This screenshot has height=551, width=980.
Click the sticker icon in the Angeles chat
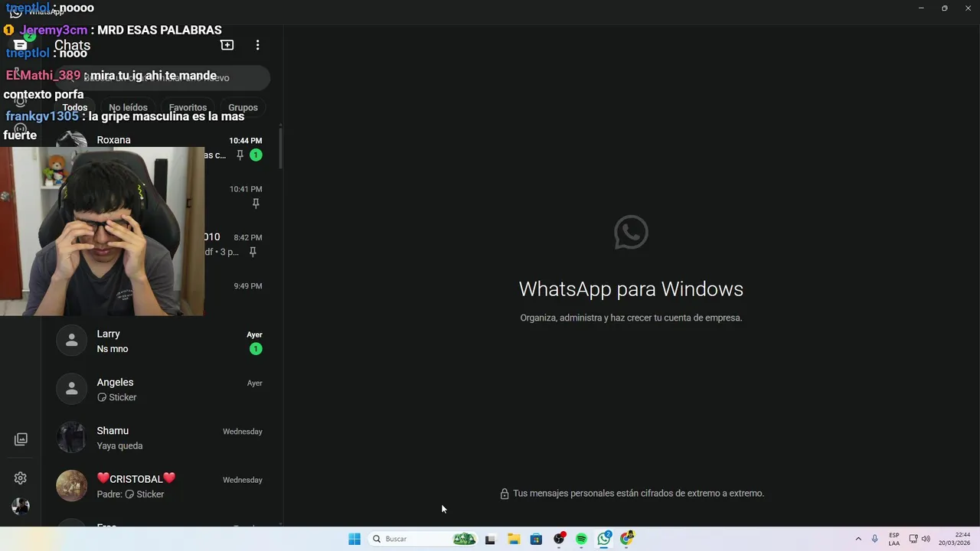(x=102, y=397)
